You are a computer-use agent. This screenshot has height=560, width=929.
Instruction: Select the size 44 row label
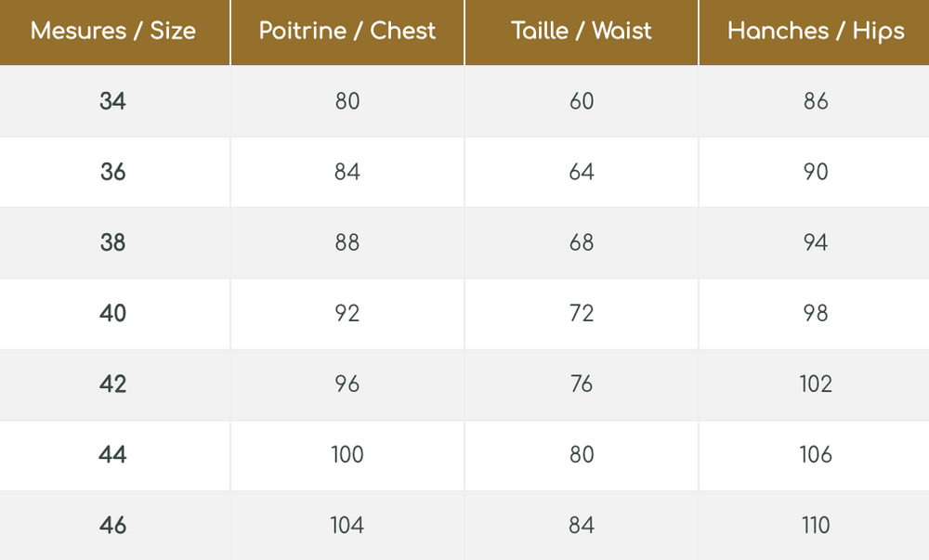tap(113, 454)
